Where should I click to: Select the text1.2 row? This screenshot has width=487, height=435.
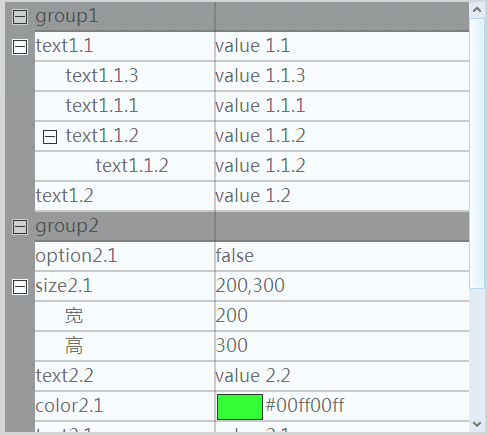(x=252, y=196)
